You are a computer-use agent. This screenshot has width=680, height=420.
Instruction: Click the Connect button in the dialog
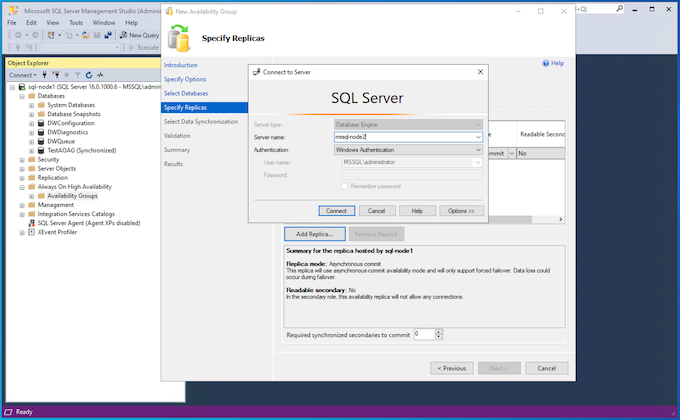click(337, 211)
